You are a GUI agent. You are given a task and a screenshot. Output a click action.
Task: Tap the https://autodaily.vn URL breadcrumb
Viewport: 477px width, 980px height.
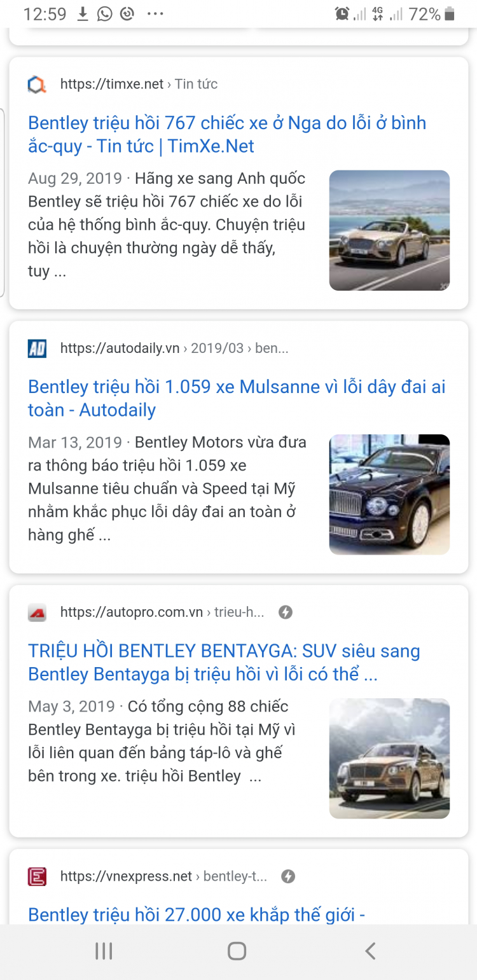pos(174,349)
